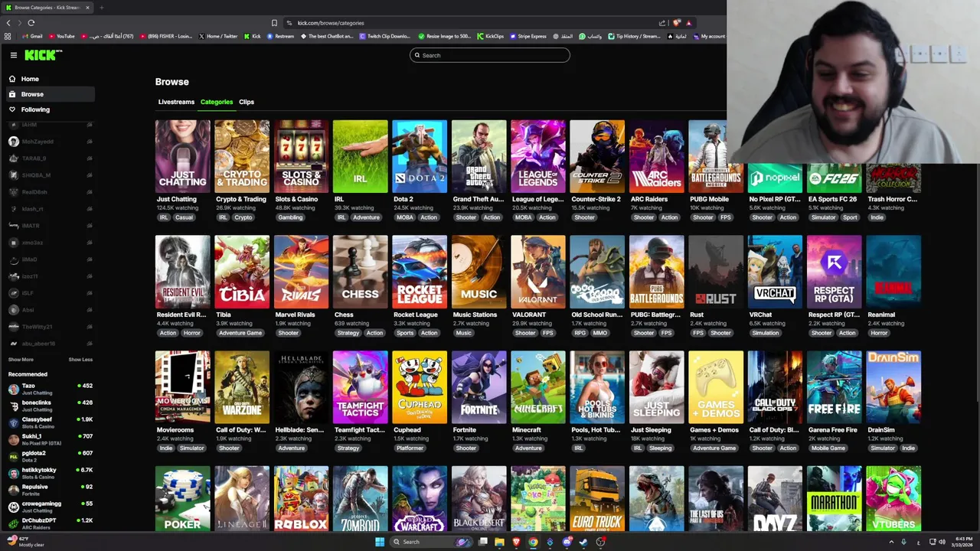
Task: Open recommended channel Repulsive
Action: pyautogui.click(x=51, y=490)
